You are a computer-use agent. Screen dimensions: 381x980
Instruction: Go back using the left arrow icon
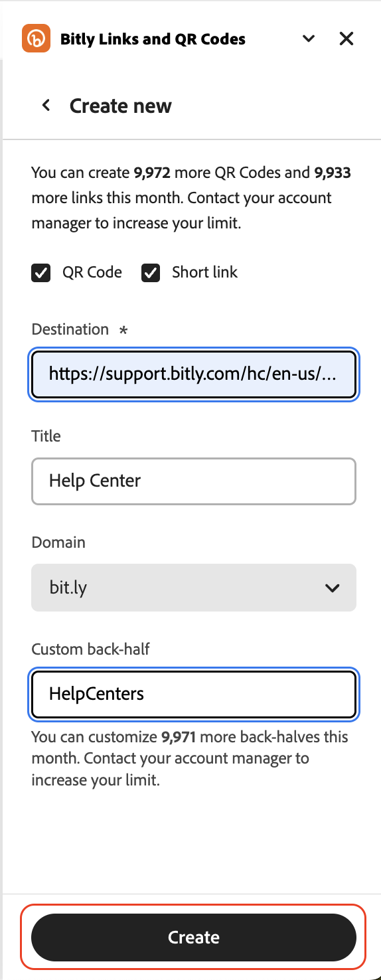tap(46, 106)
